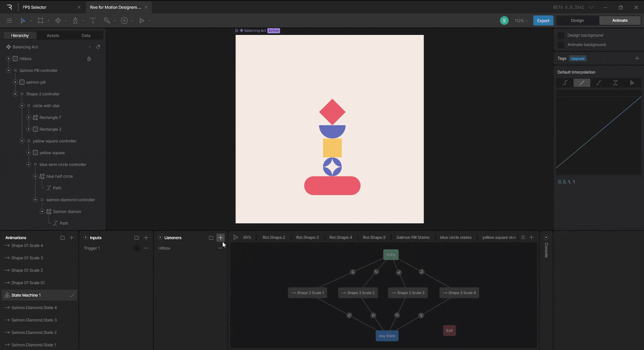Expand the Hitbox hierarchy item
The image size is (644, 350).
point(9,59)
